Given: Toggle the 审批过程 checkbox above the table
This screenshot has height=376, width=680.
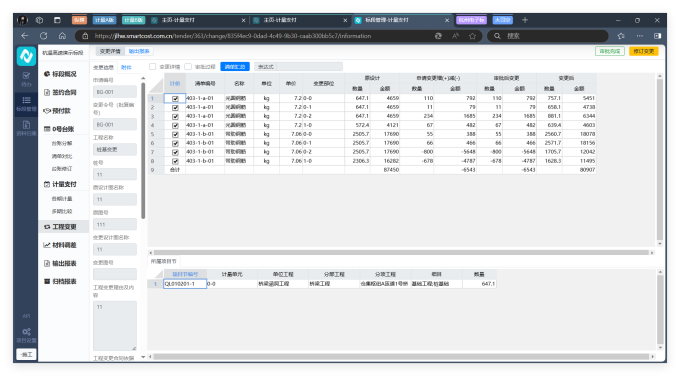Looking at the screenshot, I should [x=188, y=67].
